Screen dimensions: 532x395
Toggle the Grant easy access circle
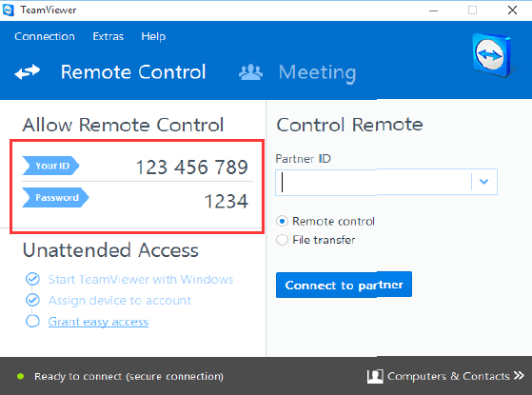(32, 321)
